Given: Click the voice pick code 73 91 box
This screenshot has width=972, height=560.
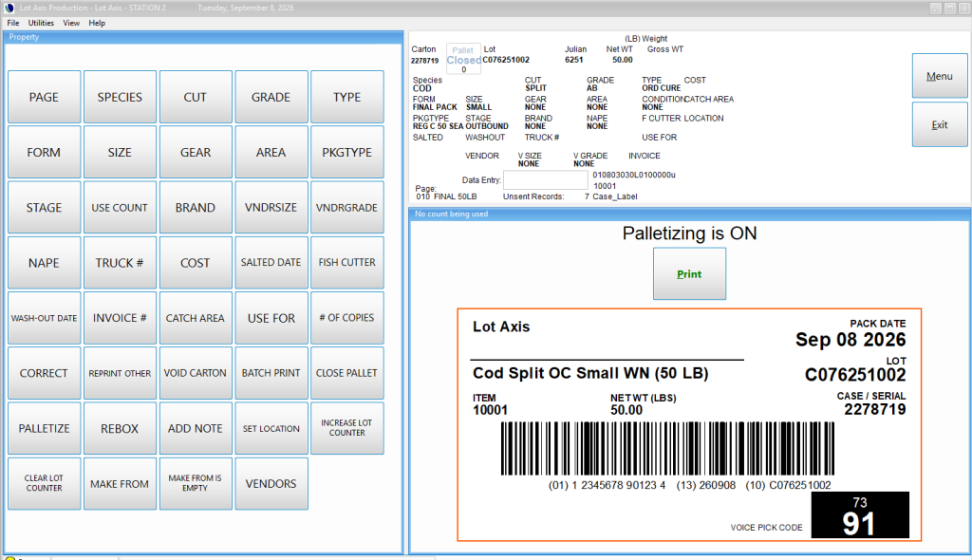Looking at the screenshot, I should coord(860,514).
